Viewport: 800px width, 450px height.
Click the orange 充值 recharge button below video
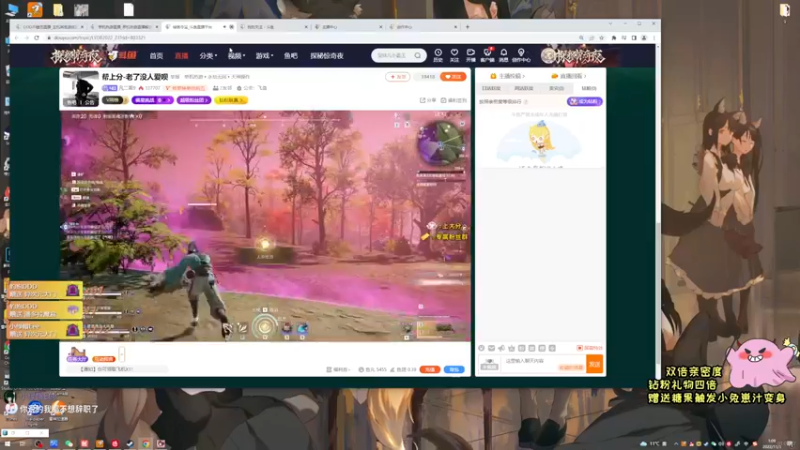pos(430,369)
